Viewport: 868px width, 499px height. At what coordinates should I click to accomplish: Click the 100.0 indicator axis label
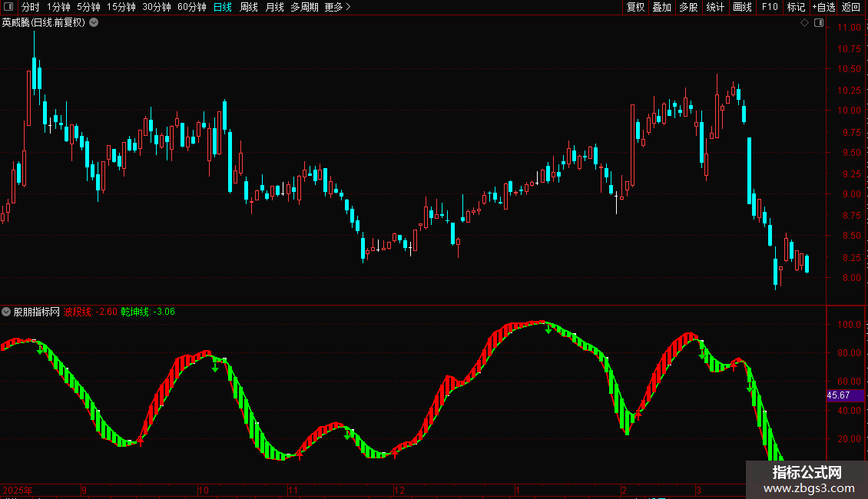849,324
